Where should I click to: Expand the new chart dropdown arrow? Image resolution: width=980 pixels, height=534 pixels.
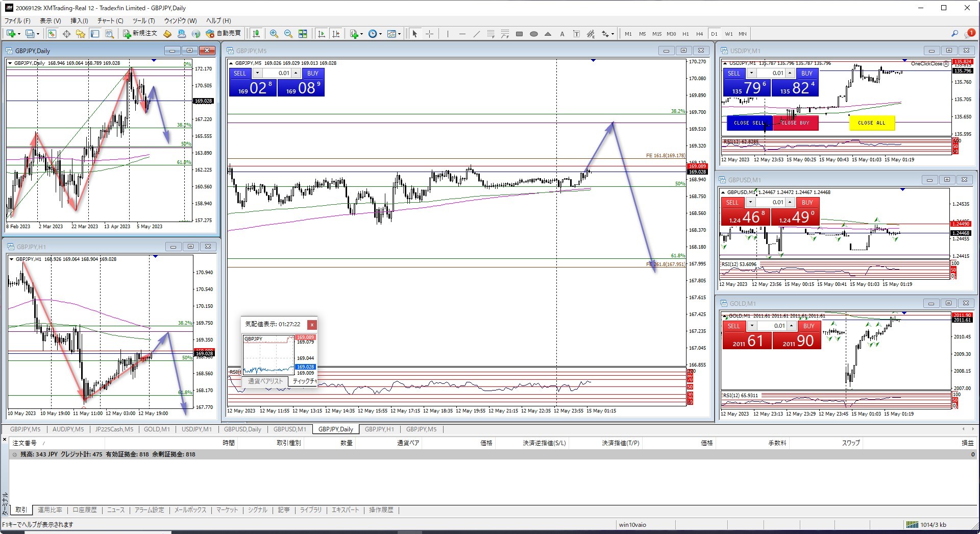[19, 34]
